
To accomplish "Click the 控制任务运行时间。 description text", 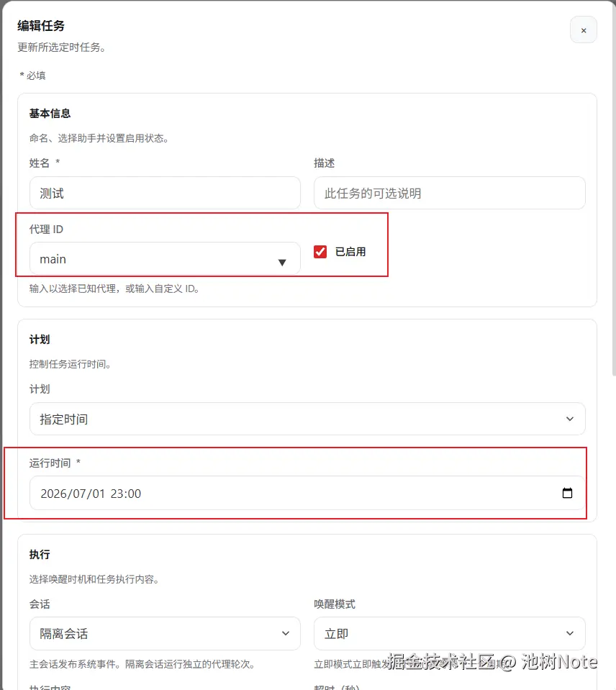I will coord(70,364).
